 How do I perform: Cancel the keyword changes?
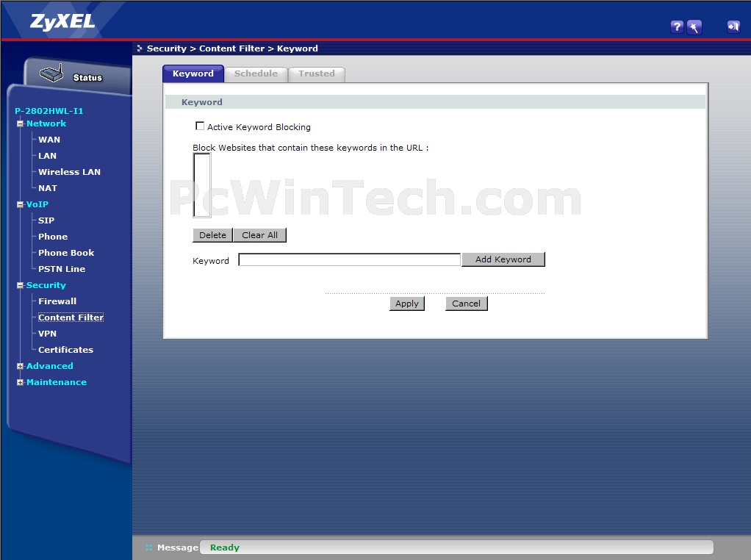466,304
